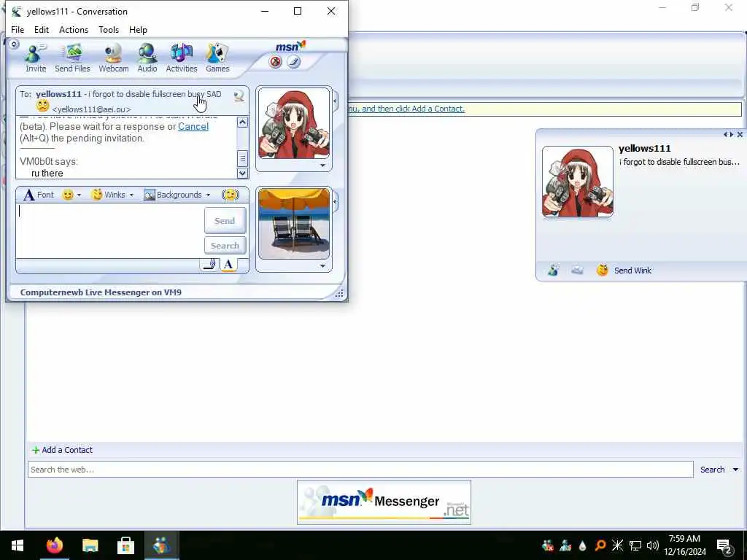Click the color scheme paintbrush icon
This screenshot has width=747, height=560.
tap(293, 62)
